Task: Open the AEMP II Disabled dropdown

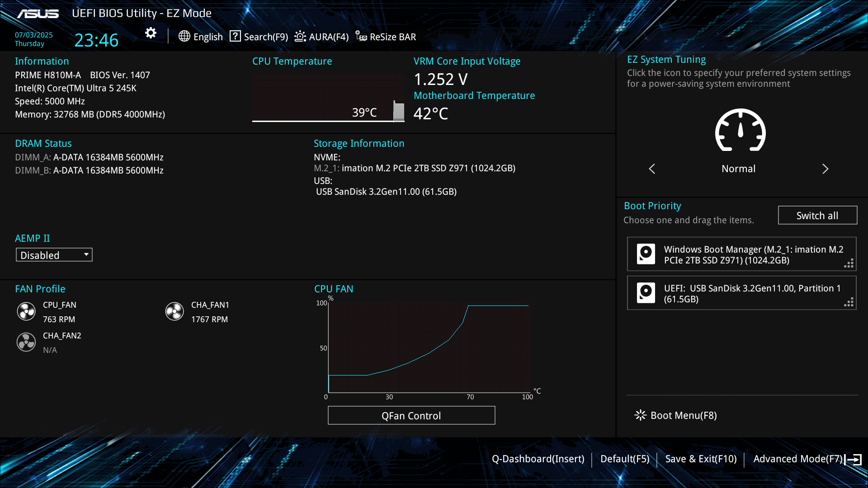Action: [54, 255]
